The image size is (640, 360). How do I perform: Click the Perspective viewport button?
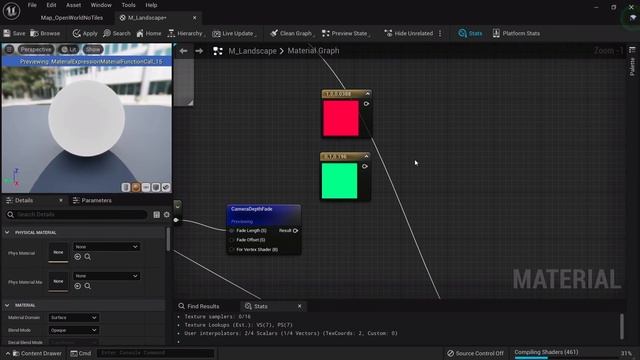36,49
